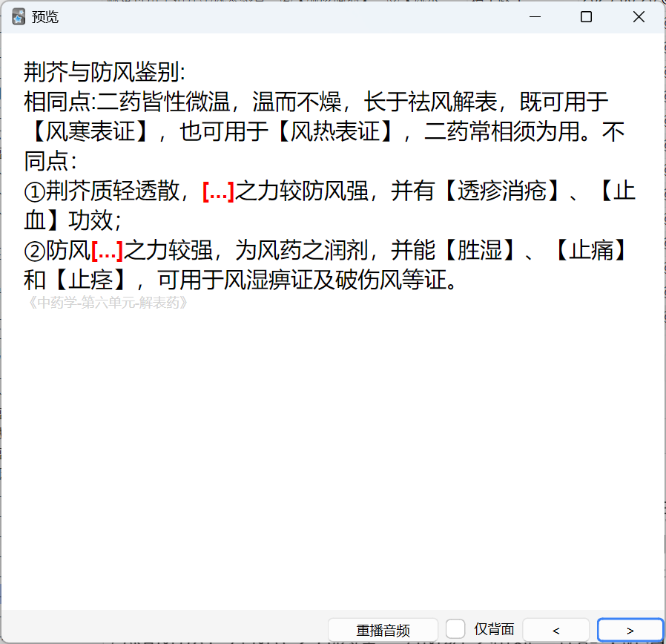Click the first red [...] cloze in 荆芥 line

tap(218, 191)
